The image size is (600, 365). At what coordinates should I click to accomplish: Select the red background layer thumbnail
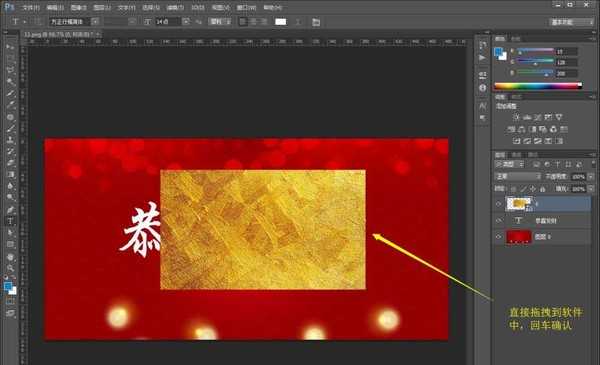click(518, 237)
